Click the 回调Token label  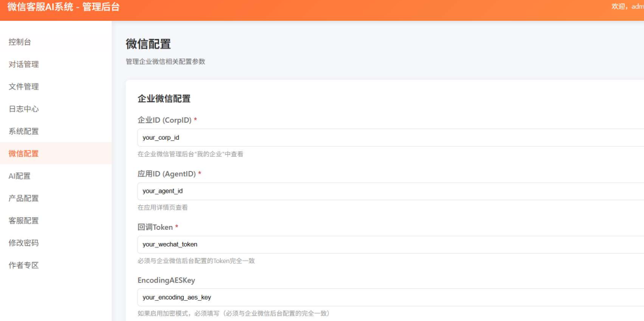158,227
